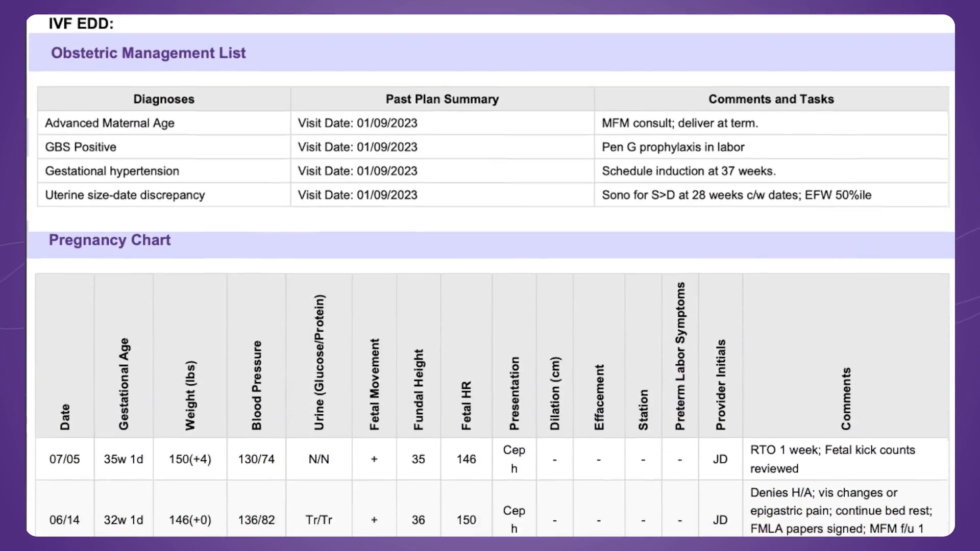Screen dimensions: 980x551
Task: Select the Uterine size-date discrepancy row
Action: click(125, 195)
